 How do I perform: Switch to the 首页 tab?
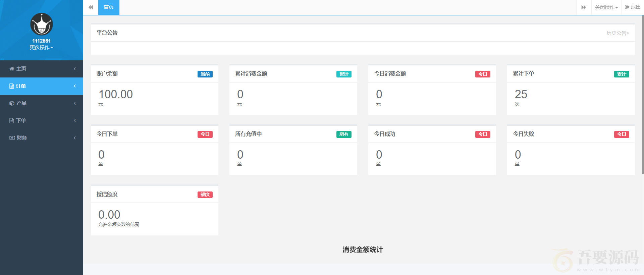click(x=109, y=7)
